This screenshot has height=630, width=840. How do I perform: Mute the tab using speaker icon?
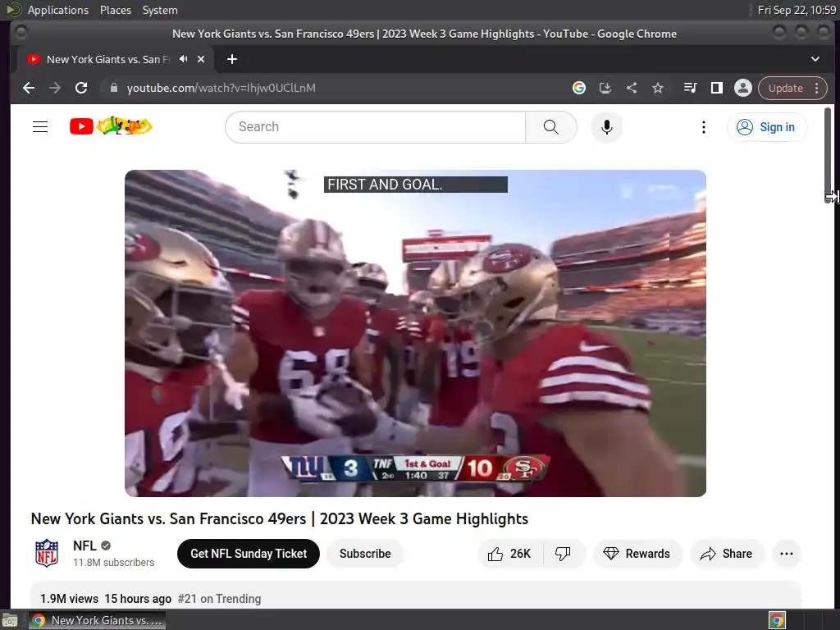tap(184, 59)
